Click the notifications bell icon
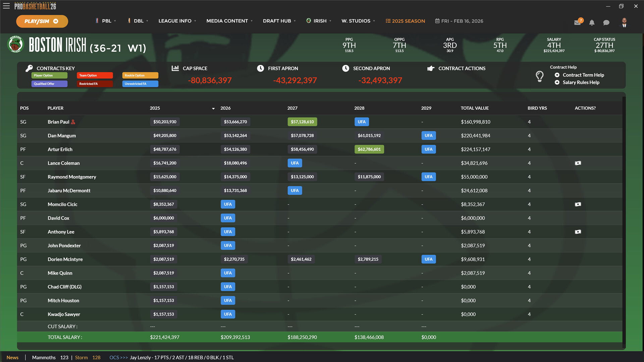The image size is (644, 362). point(592,22)
